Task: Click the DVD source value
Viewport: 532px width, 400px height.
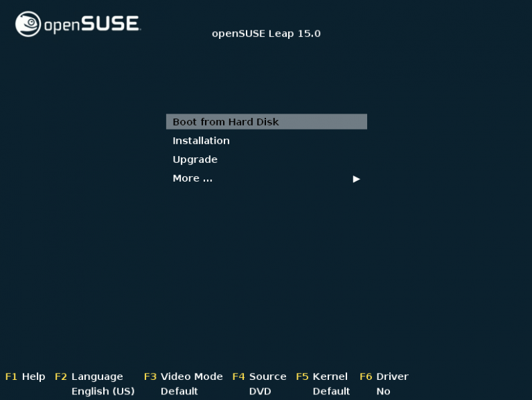Action: point(260,391)
